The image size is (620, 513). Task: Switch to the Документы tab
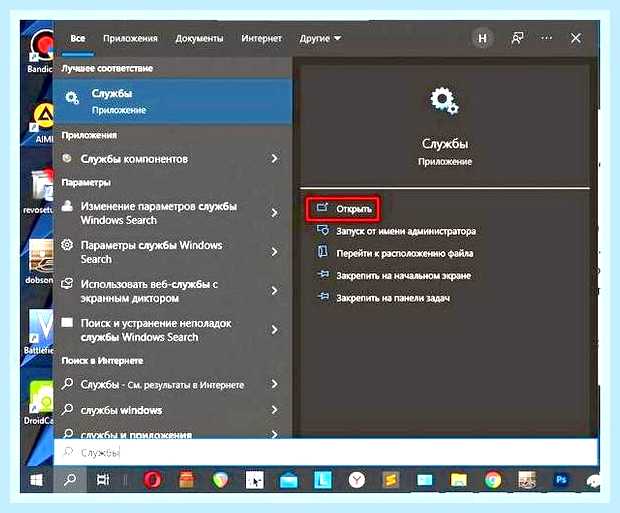tap(199, 38)
